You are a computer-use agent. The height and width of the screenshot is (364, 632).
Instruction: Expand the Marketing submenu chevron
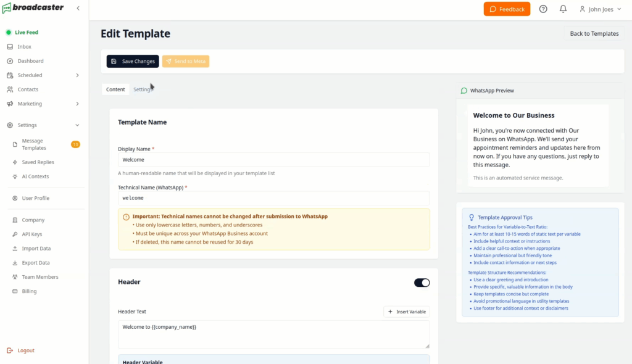pos(77,104)
